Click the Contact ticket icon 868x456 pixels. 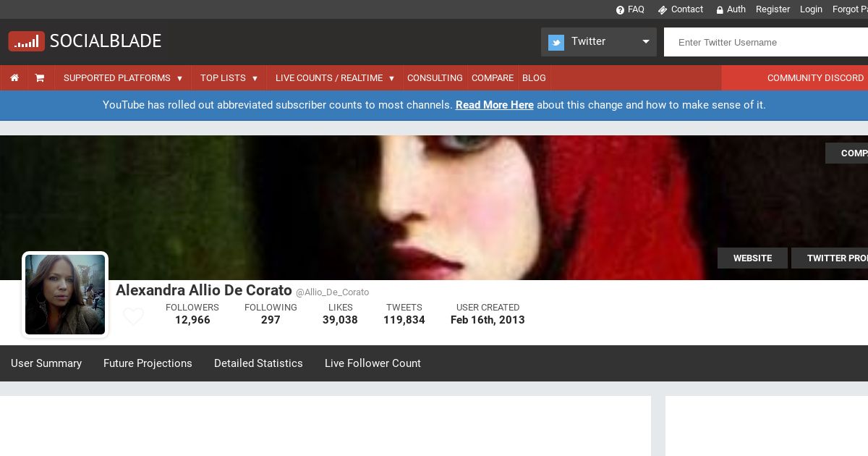(663, 10)
